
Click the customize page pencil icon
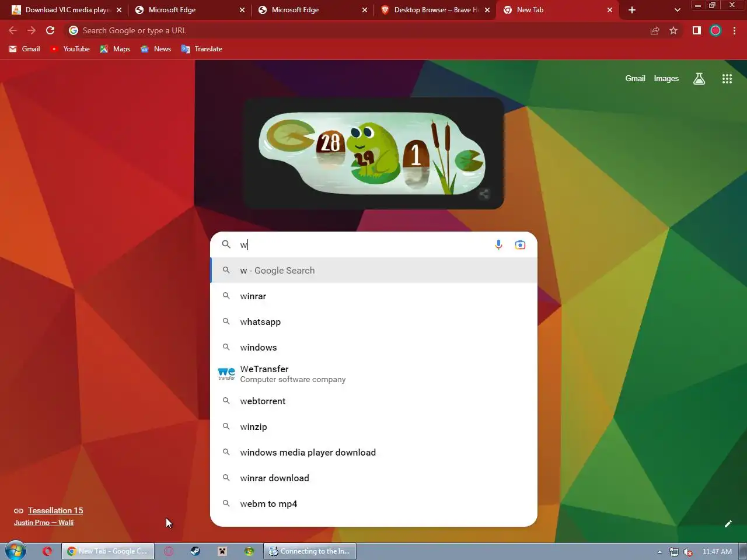click(x=728, y=524)
